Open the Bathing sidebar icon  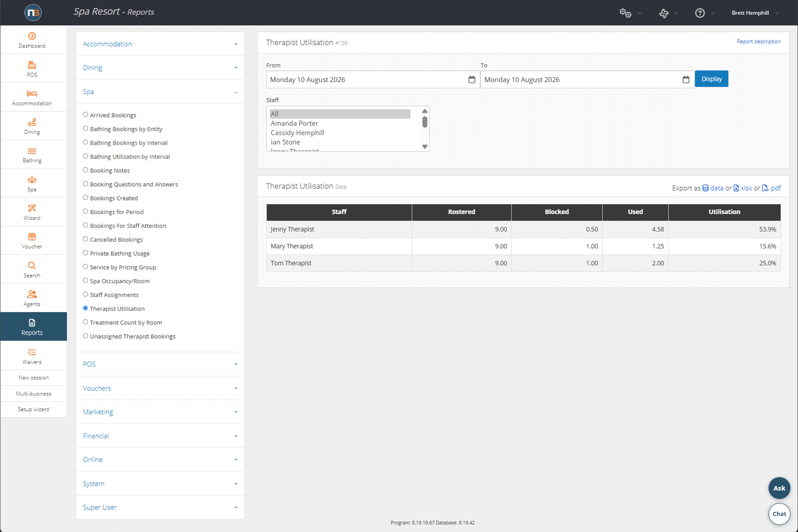coord(32,151)
